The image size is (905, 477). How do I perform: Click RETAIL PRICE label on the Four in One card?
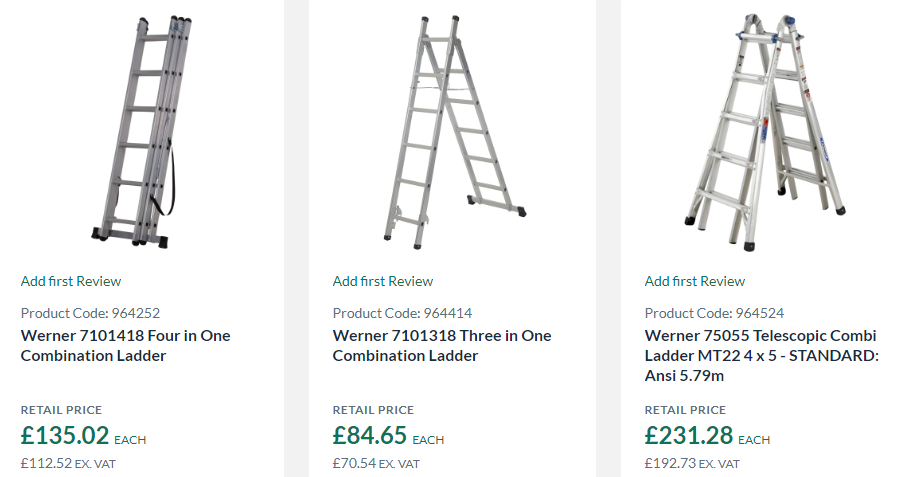pyautogui.click(x=61, y=410)
